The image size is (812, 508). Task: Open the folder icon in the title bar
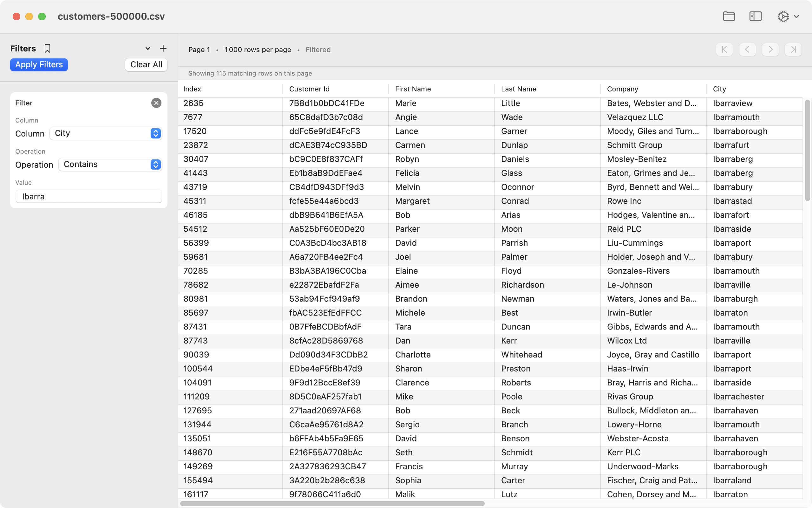729,16
